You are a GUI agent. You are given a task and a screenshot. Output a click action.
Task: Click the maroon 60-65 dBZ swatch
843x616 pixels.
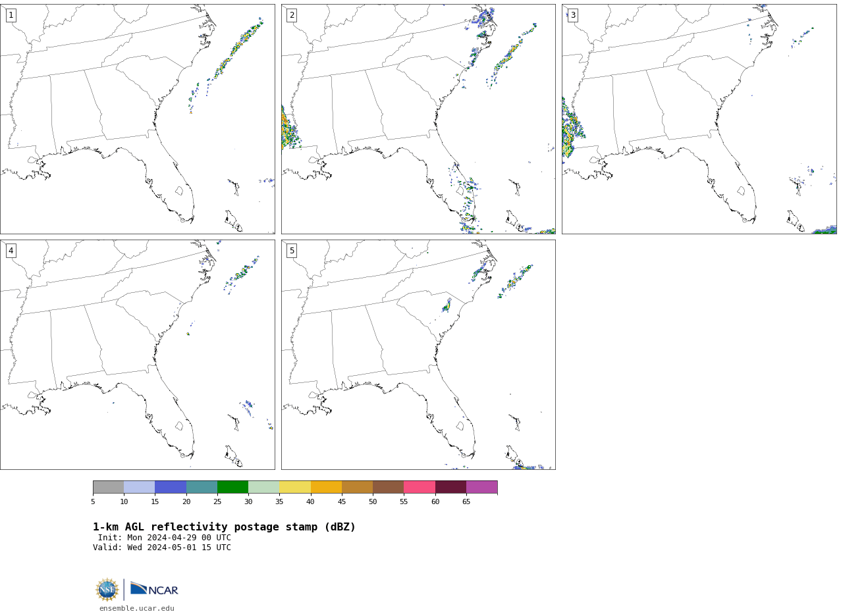(450, 487)
